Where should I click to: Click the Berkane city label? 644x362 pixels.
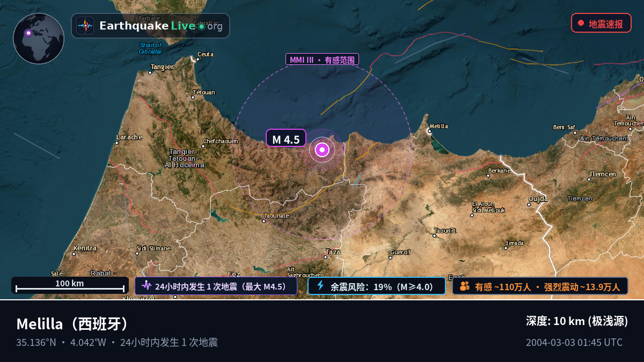coord(499,171)
